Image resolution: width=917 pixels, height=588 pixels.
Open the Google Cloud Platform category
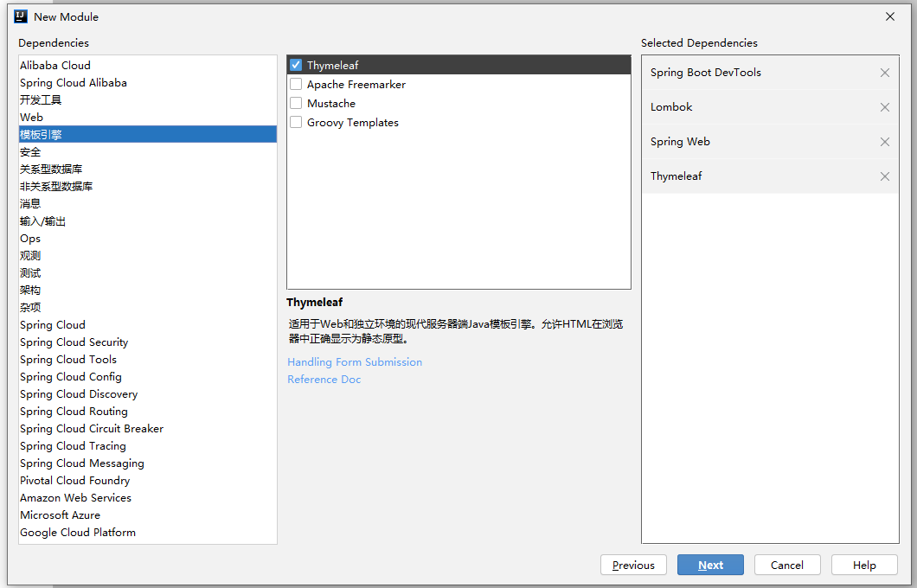pyautogui.click(x=148, y=533)
